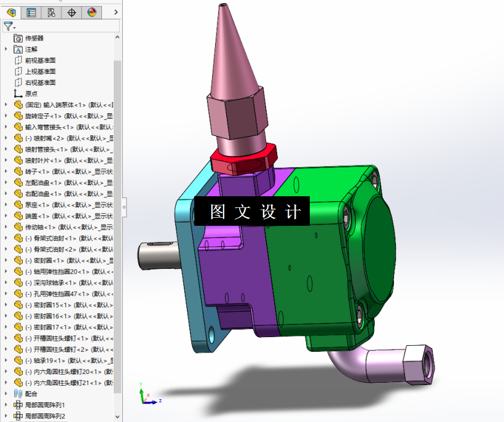504x422 pixels.
Task: Click the tree scrollbar down arrow
Action: 117,416
